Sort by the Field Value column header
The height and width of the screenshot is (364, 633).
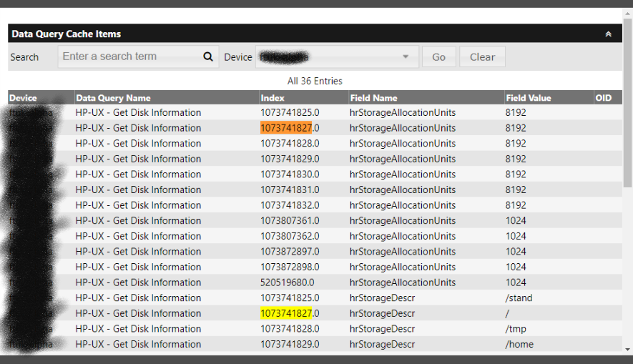tap(528, 98)
